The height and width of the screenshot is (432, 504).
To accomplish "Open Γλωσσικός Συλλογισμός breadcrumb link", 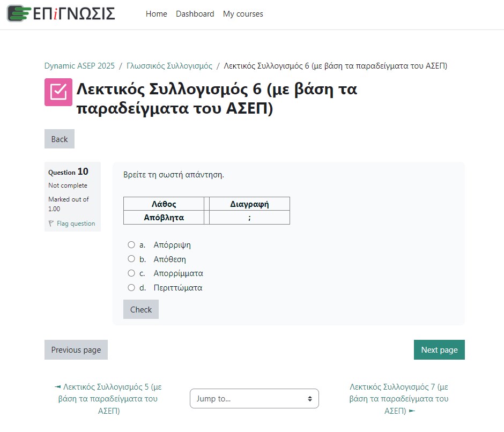I will [x=169, y=65].
